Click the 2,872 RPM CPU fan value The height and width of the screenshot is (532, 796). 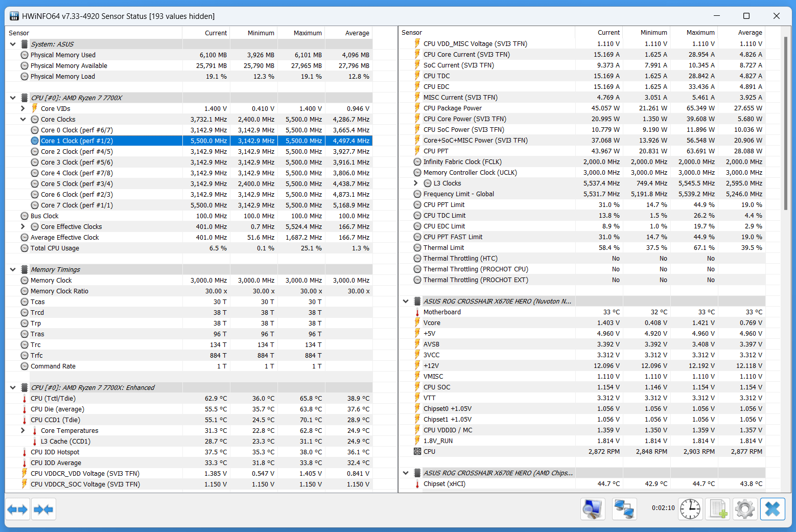coord(604,451)
